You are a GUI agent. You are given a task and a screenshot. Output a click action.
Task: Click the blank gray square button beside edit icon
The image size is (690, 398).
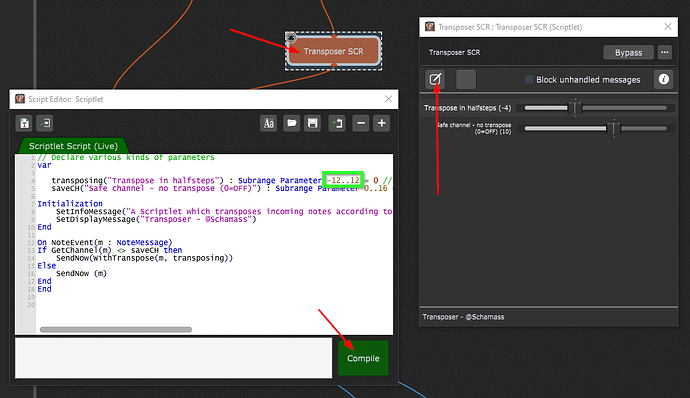coord(466,79)
